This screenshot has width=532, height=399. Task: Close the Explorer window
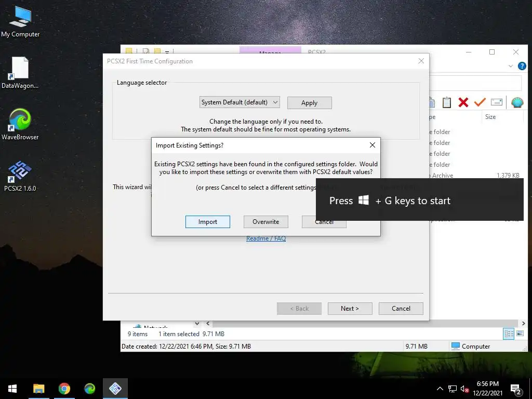point(516,52)
